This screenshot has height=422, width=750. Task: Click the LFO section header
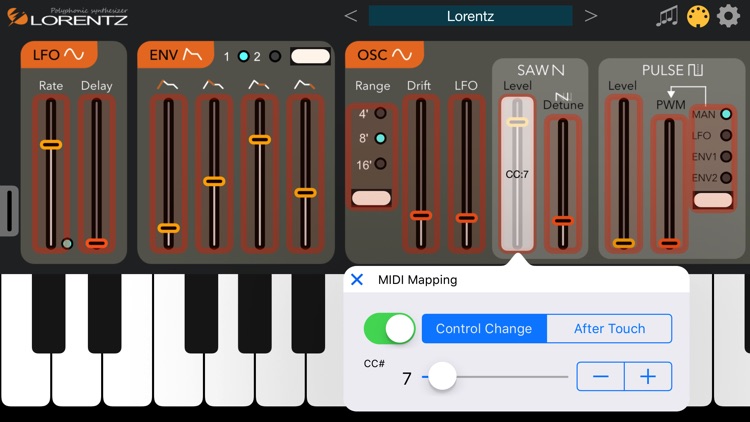point(59,55)
